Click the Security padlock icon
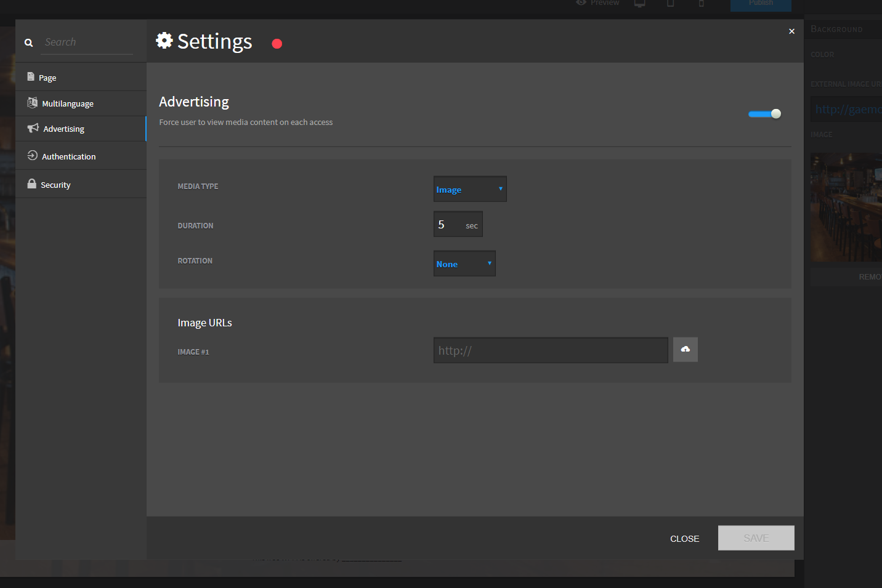 click(x=32, y=183)
